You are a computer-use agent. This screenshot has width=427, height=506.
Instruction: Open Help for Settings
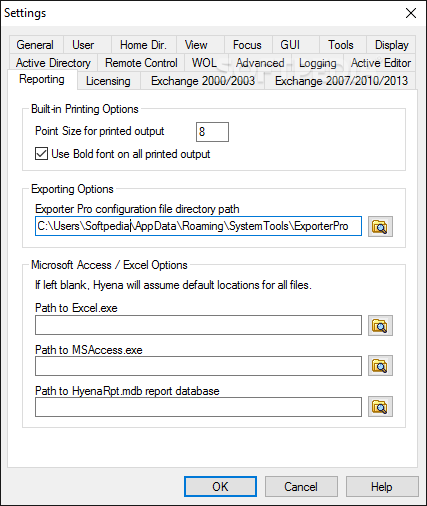pos(382,486)
